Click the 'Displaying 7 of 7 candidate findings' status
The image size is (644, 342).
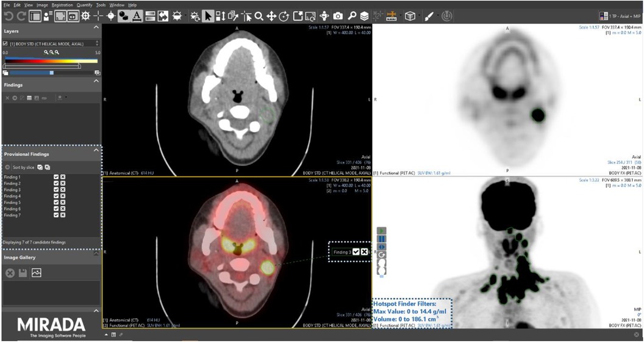coord(34,242)
